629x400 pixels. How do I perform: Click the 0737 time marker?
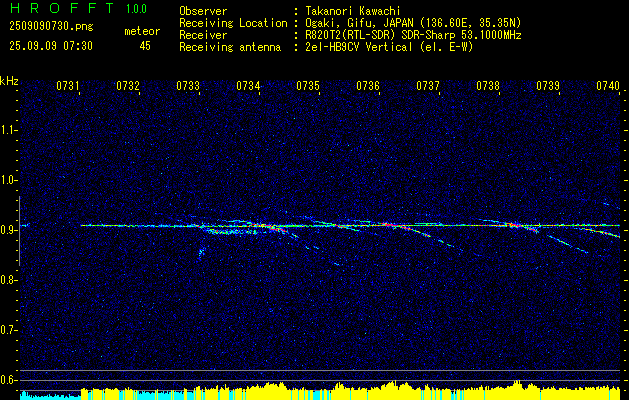tap(428, 86)
